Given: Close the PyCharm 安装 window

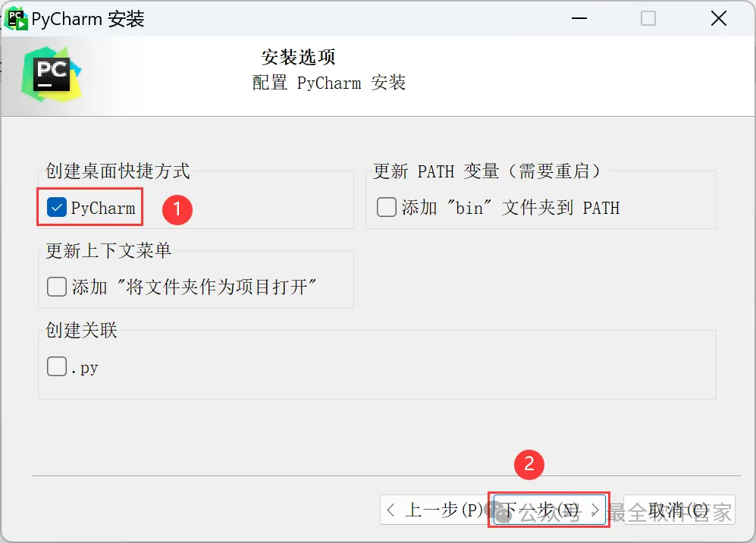Looking at the screenshot, I should (719, 19).
